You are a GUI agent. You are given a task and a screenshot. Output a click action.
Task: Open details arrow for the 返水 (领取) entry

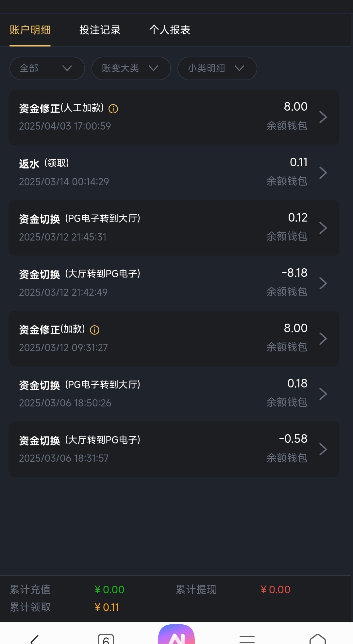(323, 172)
